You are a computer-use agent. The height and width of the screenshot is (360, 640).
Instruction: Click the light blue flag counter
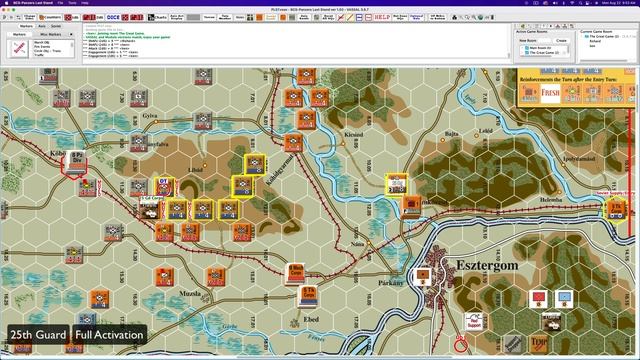pos(564,299)
